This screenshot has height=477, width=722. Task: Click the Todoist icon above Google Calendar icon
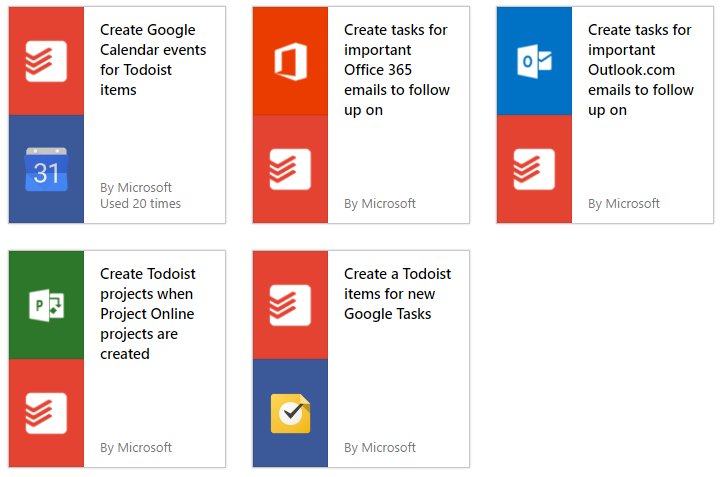tap(46, 61)
